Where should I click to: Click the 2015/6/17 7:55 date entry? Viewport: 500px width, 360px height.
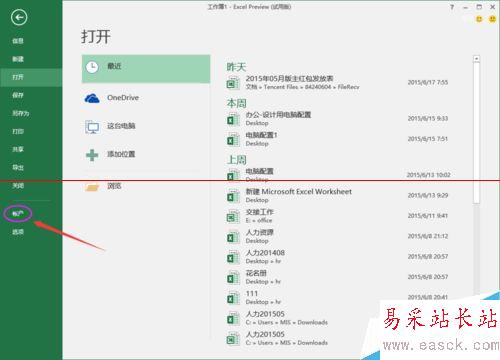tap(428, 82)
